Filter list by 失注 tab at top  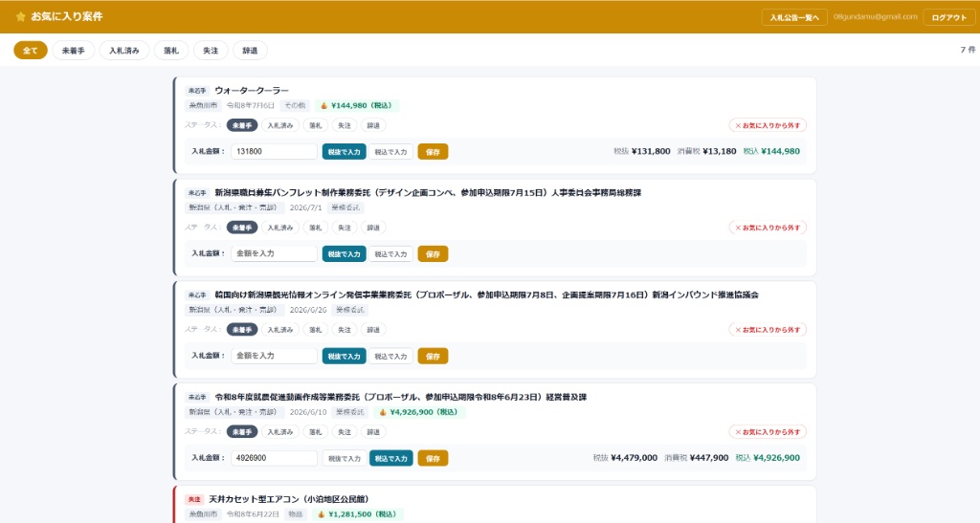(211, 51)
